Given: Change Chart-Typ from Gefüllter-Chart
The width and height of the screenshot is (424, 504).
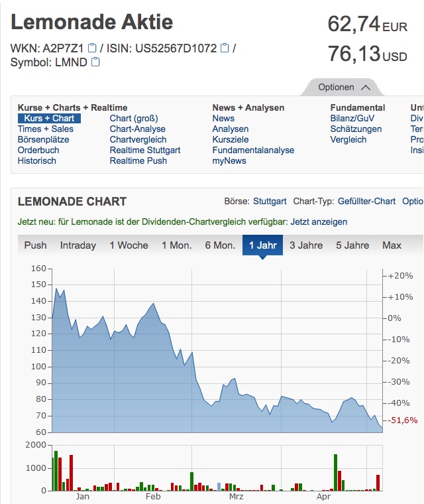Looking at the screenshot, I should coord(366,202).
